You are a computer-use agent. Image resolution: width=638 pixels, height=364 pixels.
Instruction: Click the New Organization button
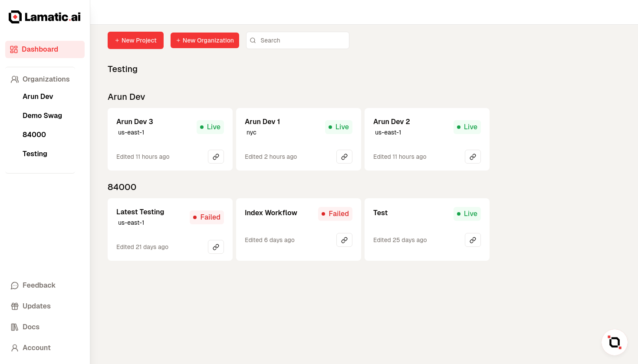coord(205,40)
